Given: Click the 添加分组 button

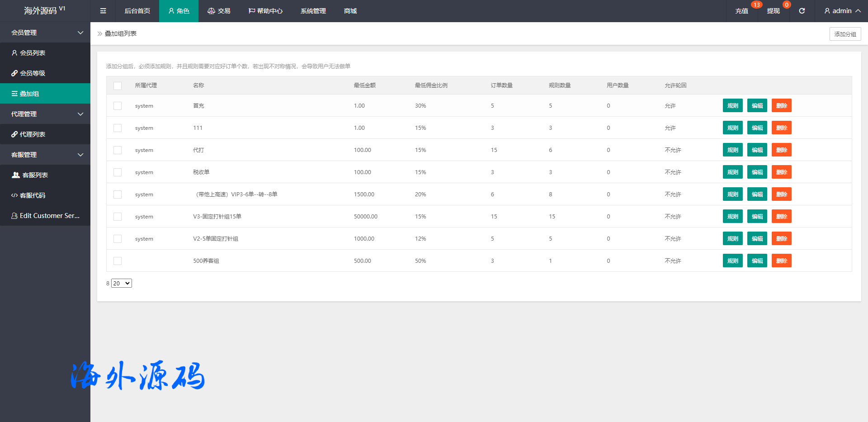Looking at the screenshot, I should coord(845,34).
